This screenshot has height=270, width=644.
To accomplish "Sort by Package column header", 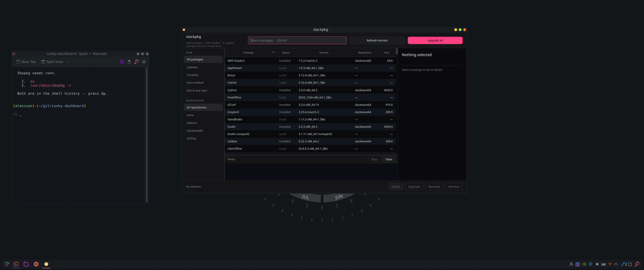I will (x=250, y=53).
